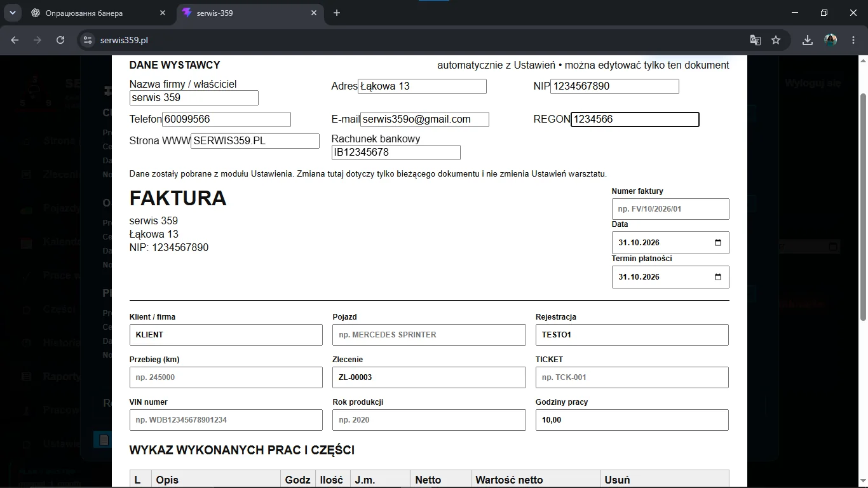The height and width of the screenshot is (488, 868).
Task: Open the tab search dropdown arrow
Action: [12, 13]
